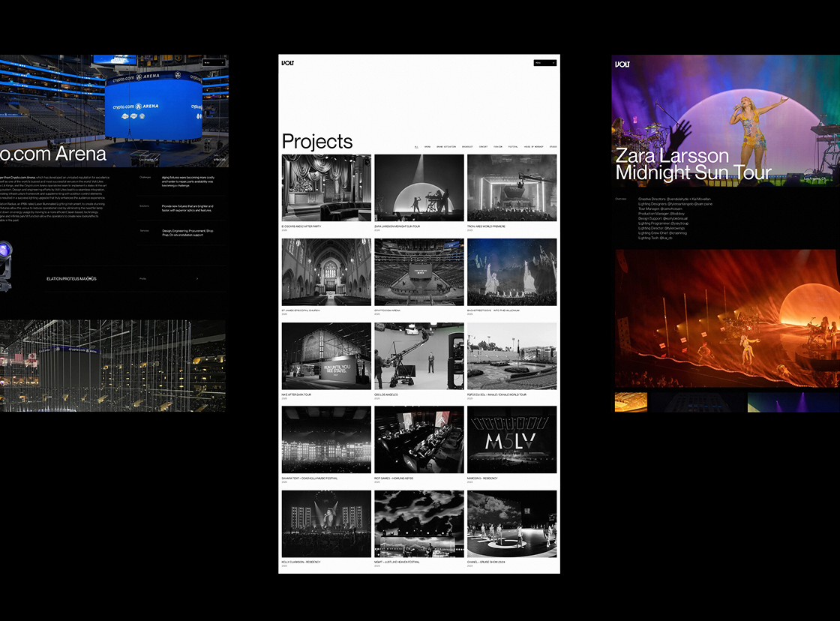Open the Tron: Ares World Premiere thumbnail

(511, 188)
